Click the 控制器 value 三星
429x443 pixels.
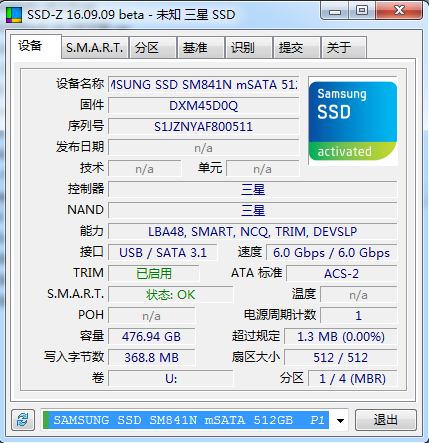[x=253, y=190]
